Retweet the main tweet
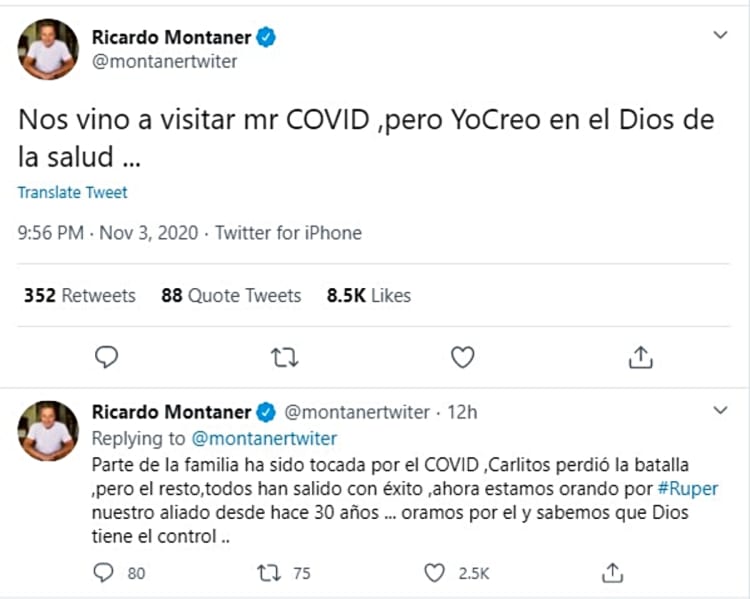Image resolution: width=750 pixels, height=599 pixels. pos(285,357)
